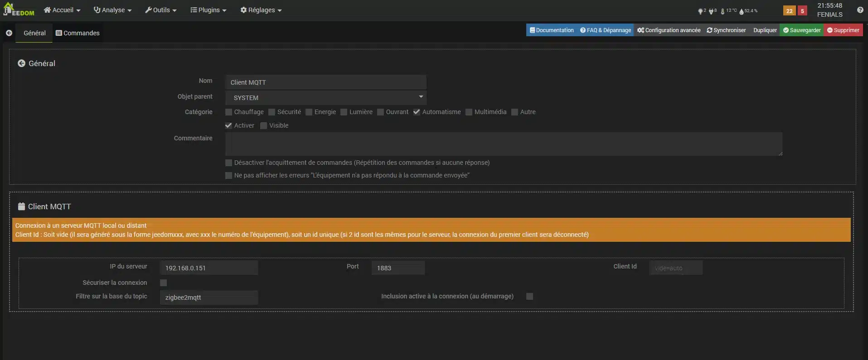The image size is (868, 360).
Task: Open the Réglages menu
Action: [261, 10]
